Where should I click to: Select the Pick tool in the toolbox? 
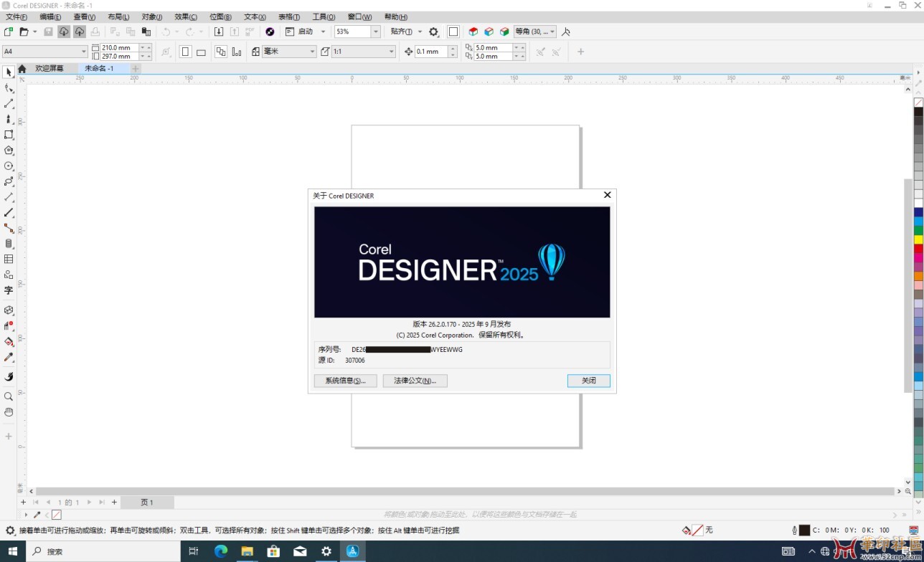(x=9, y=72)
